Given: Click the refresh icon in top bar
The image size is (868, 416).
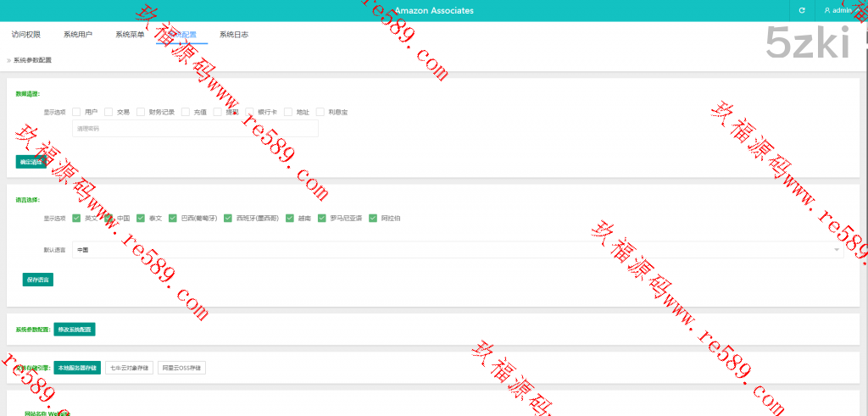Looking at the screenshot, I should tap(801, 11).
